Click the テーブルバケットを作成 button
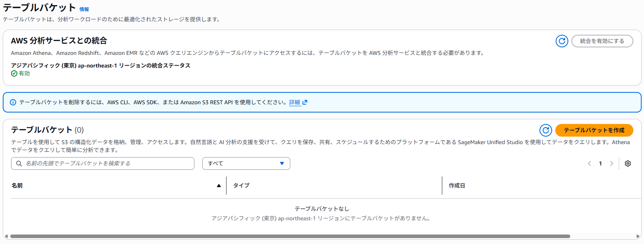The width and height of the screenshot is (644, 244). point(594,130)
